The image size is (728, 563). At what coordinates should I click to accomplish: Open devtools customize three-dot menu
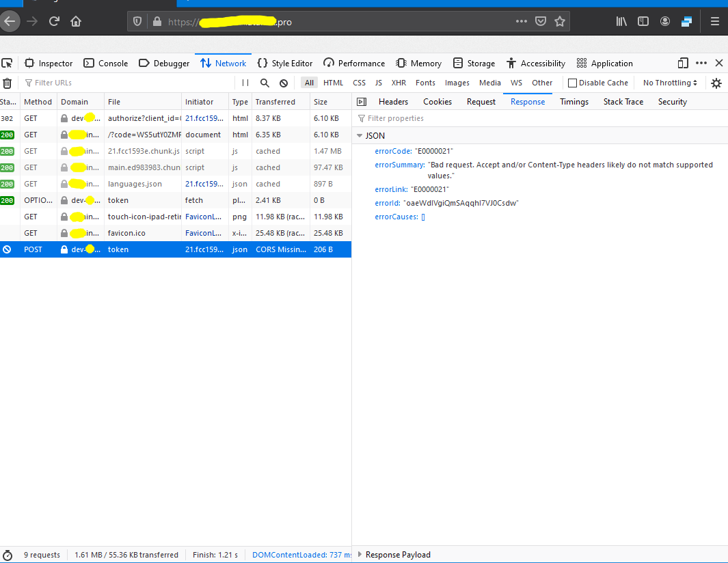click(701, 63)
